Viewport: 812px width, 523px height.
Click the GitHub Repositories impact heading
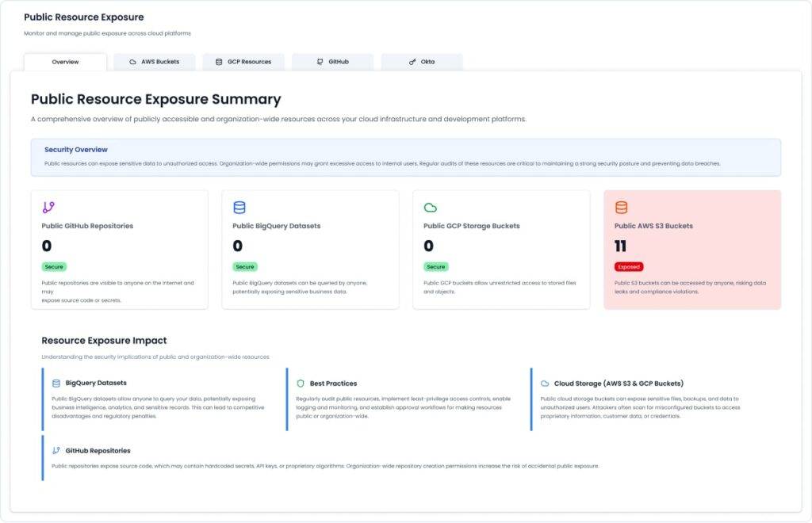coord(98,451)
